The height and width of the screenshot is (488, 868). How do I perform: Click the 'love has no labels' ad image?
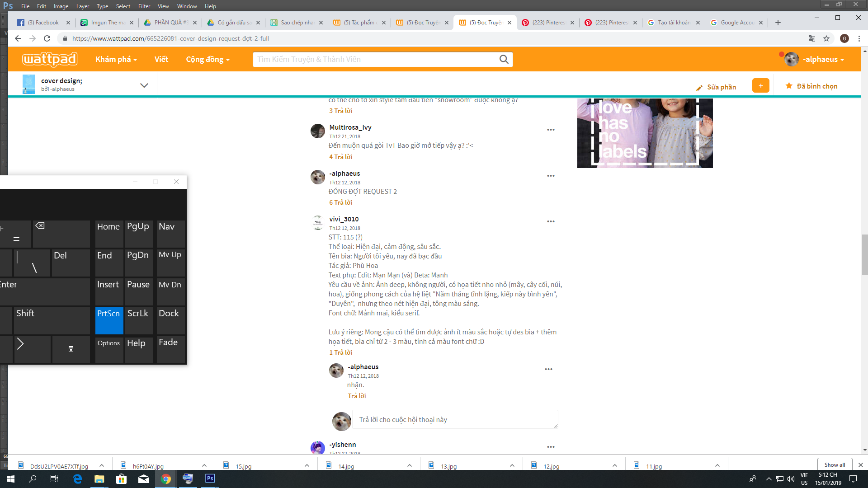point(645,133)
